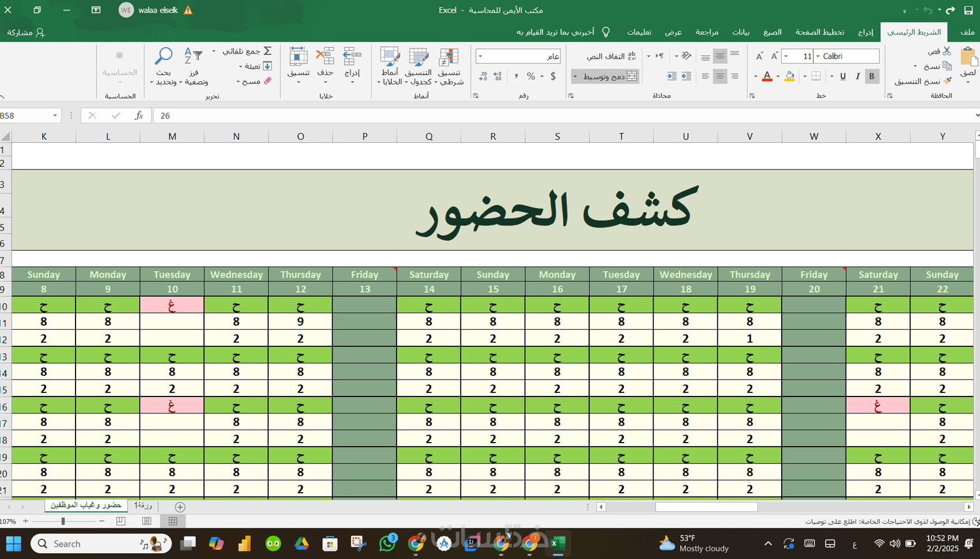The image size is (980, 559).
Task: Apply accounting dollar number format
Action: tap(553, 76)
